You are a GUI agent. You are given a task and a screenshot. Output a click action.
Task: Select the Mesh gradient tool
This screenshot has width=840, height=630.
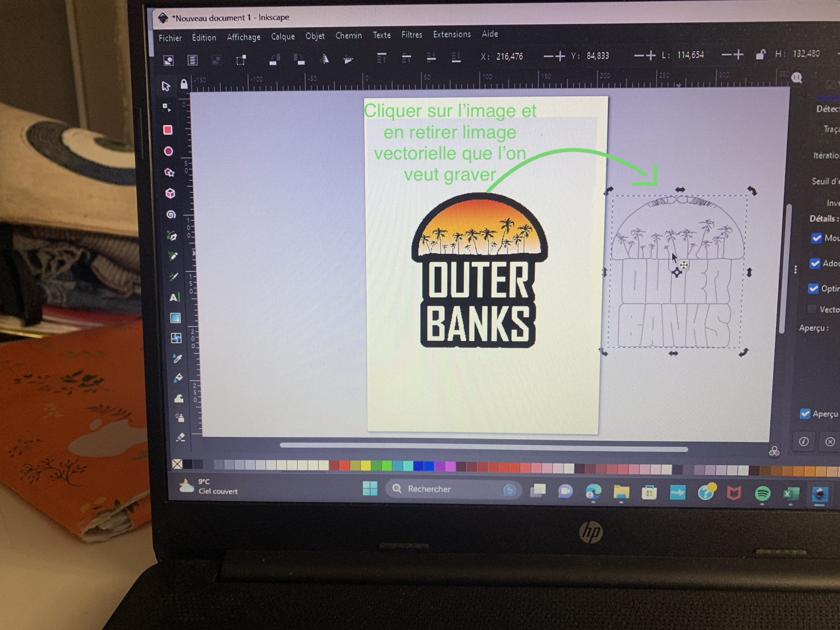click(176, 338)
